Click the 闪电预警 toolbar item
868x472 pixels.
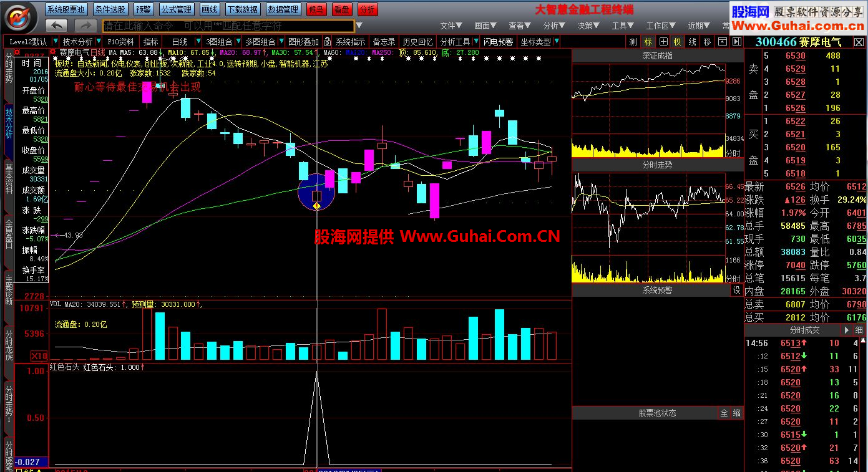pyautogui.click(x=499, y=42)
